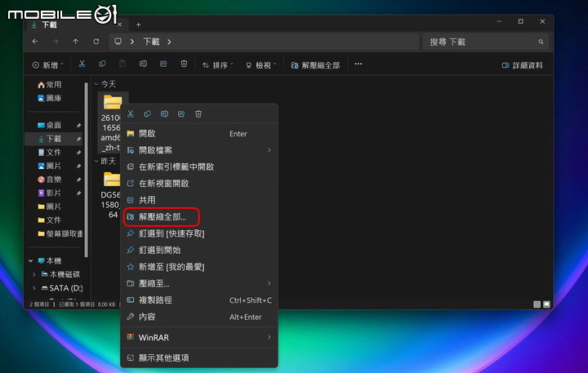Open a new tab with plus button

(138, 24)
